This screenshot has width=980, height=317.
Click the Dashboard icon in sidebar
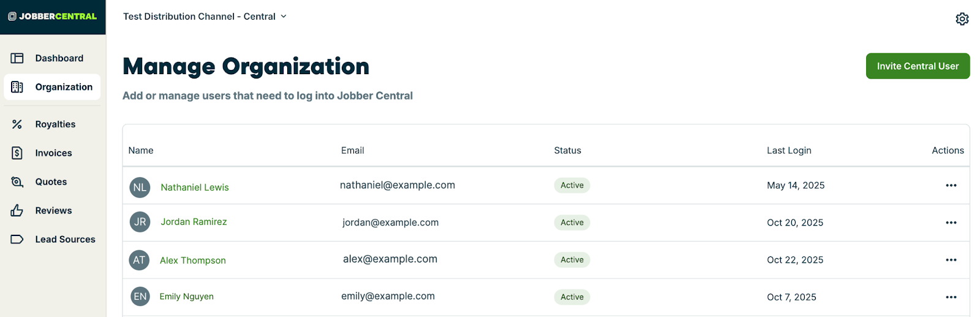pos(17,58)
